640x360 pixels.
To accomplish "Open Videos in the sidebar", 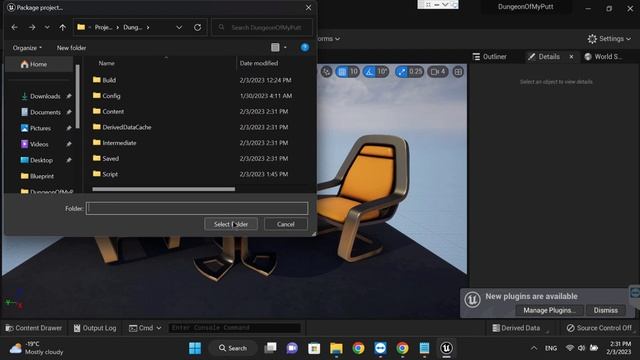I will (39, 144).
